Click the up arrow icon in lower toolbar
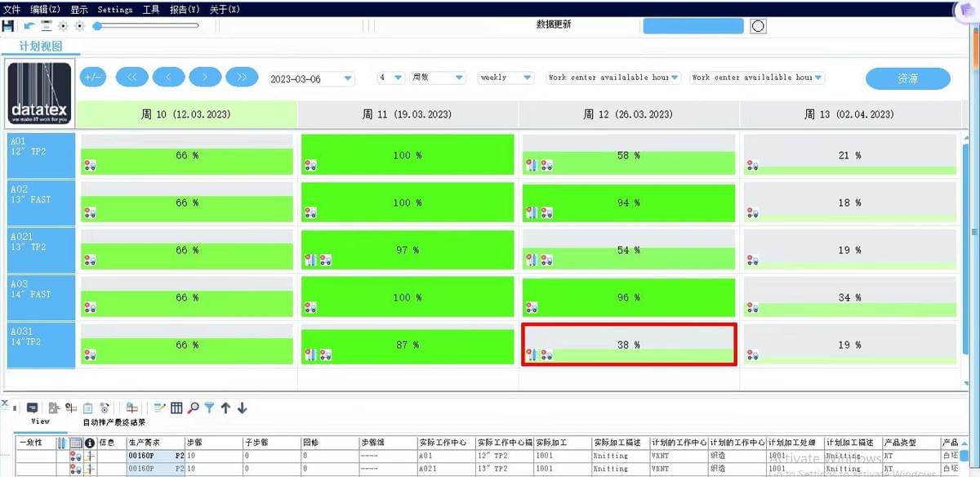Screen dimensions: 980x477 [x=225, y=408]
